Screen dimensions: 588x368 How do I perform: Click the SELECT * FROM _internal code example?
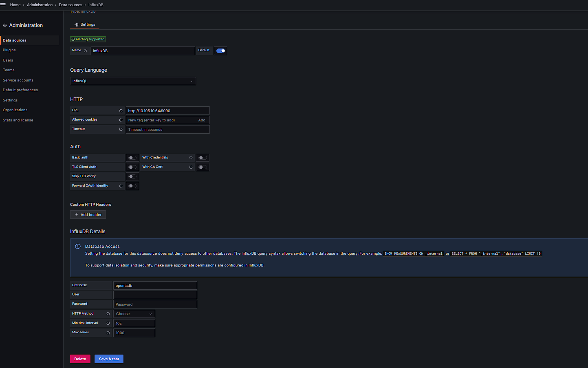click(496, 253)
